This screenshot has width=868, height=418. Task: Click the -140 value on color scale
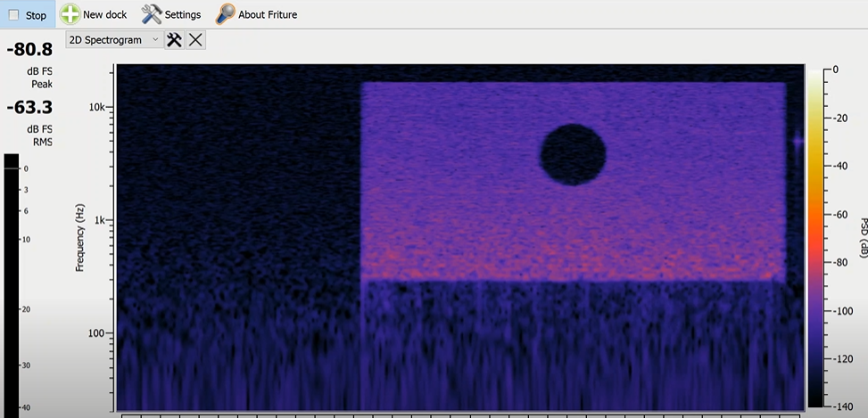(842, 407)
